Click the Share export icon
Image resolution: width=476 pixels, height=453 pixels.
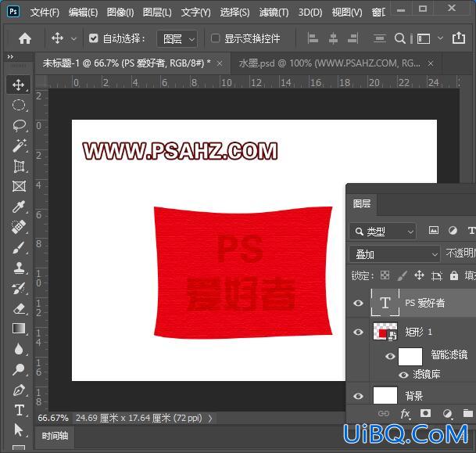click(x=458, y=38)
